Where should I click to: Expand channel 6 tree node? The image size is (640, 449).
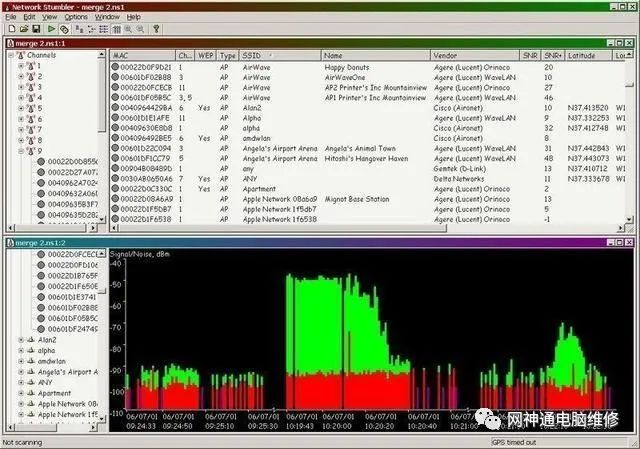pos(21,119)
